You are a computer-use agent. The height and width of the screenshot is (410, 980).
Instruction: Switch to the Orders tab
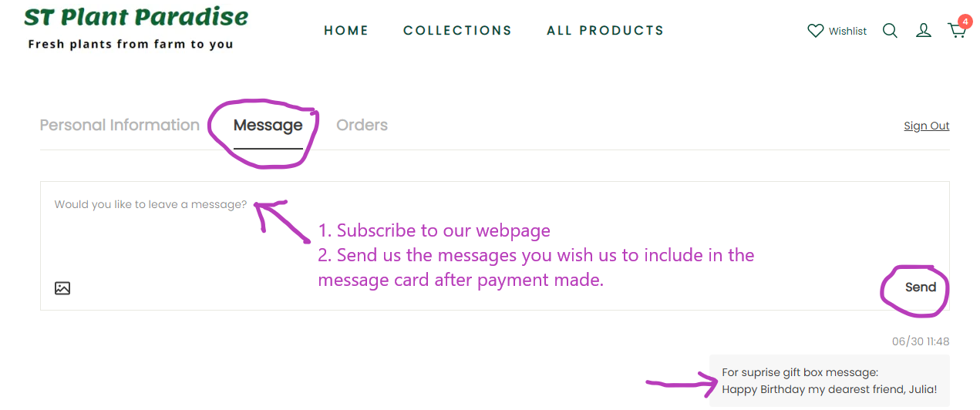coord(362,125)
